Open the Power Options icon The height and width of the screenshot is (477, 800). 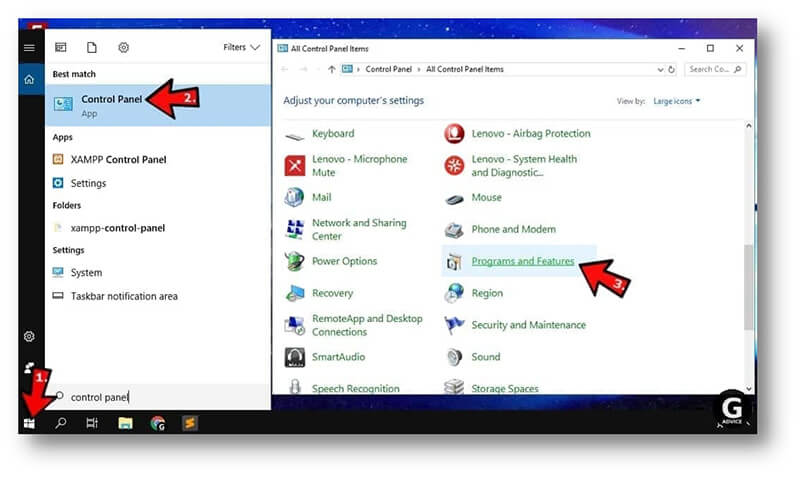(x=294, y=261)
